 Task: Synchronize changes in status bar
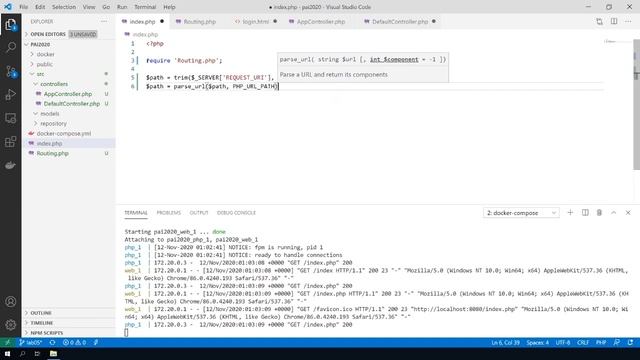[52, 342]
